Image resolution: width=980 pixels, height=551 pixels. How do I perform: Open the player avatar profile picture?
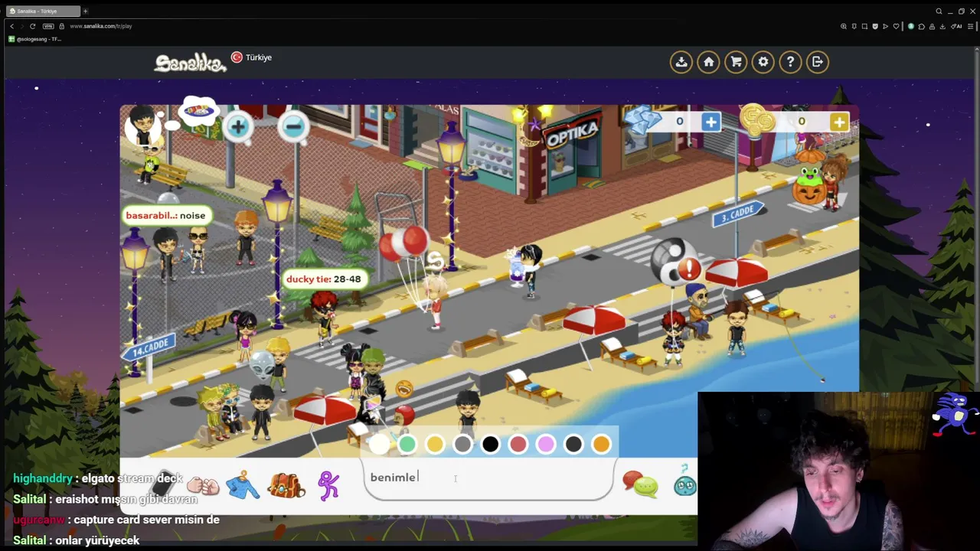coord(142,125)
